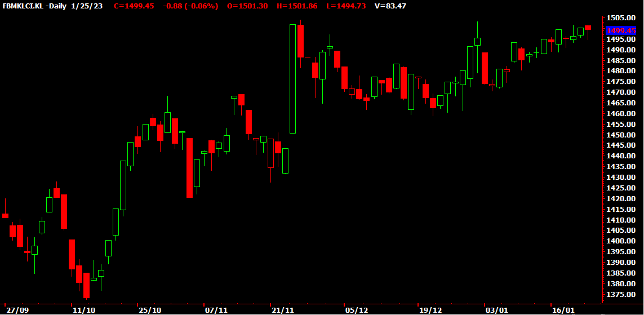The image size is (644, 315).
Task: Click the 1440.00 price axis label
Action: [x=621, y=157]
